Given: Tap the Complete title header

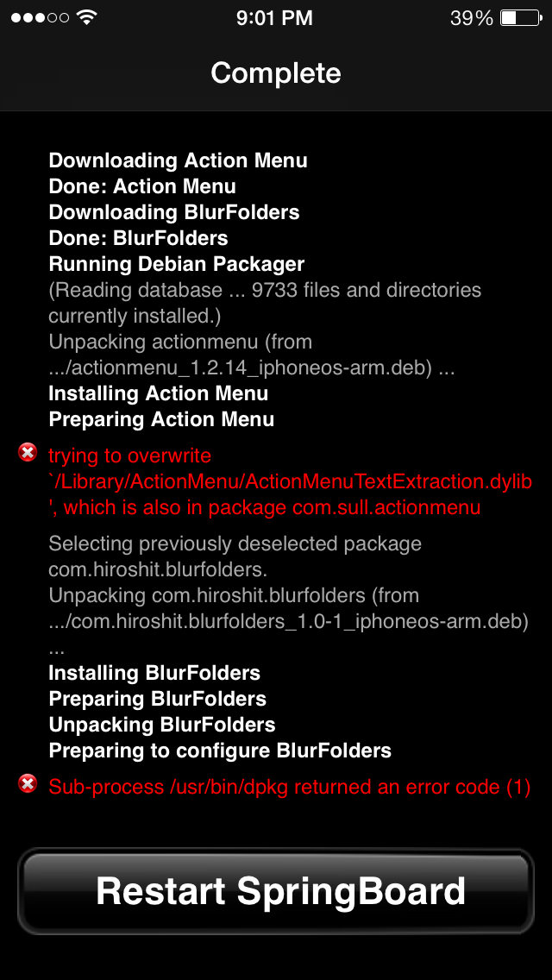Looking at the screenshot, I should (276, 73).
